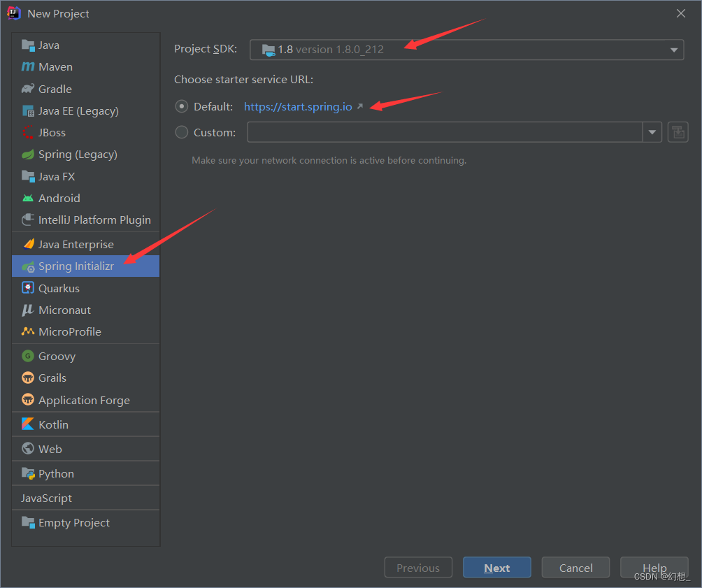Click the JBoss red dotted icon
Image resolution: width=702 pixels, height=588 pixels.
tap(28, 133)
